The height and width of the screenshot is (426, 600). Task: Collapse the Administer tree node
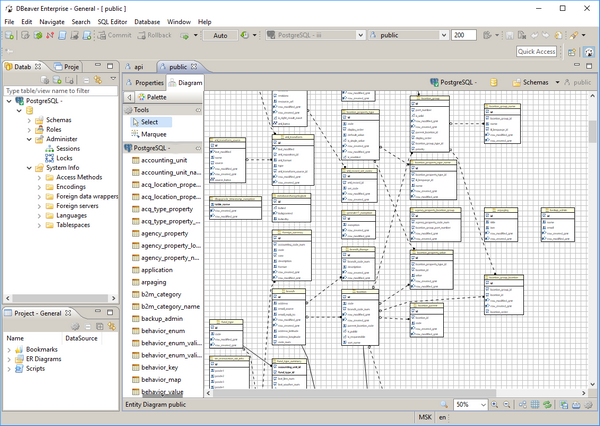coord(29,139)
